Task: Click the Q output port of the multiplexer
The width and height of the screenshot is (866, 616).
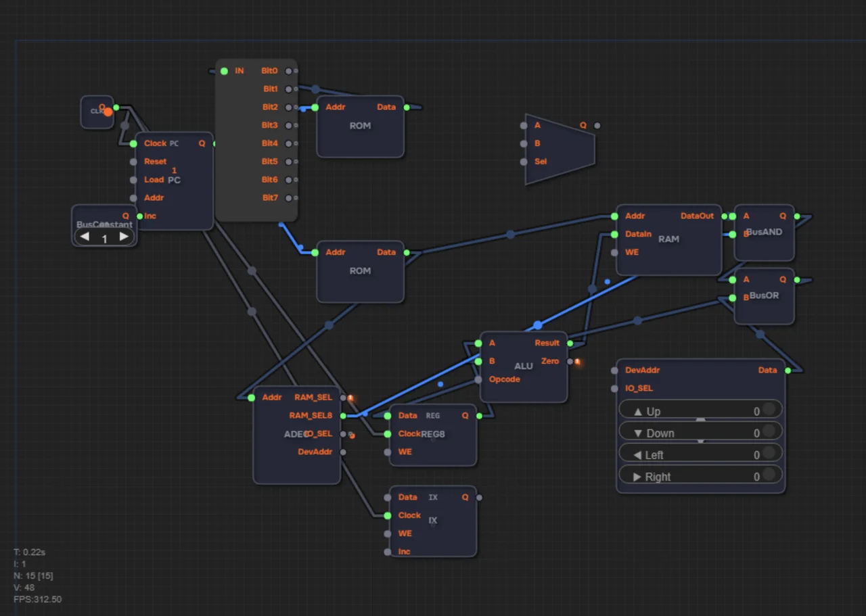Action: (597, 125)
